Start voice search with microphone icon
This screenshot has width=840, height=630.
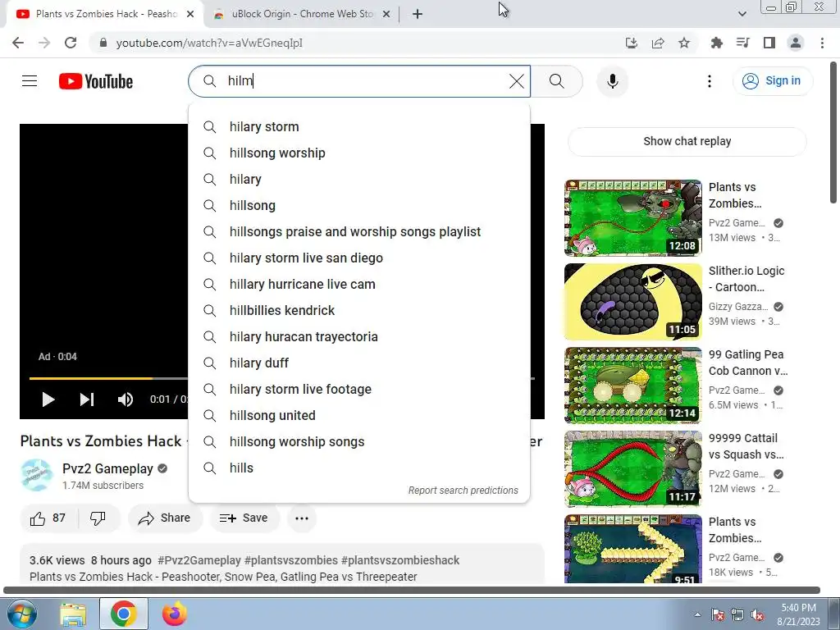(612, 81)
